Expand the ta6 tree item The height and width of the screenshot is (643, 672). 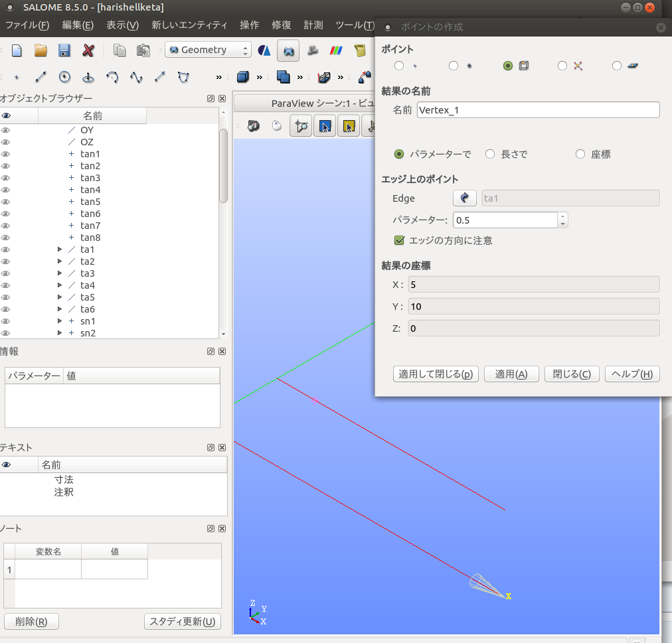pyautogui.click(x=60, y=309)
